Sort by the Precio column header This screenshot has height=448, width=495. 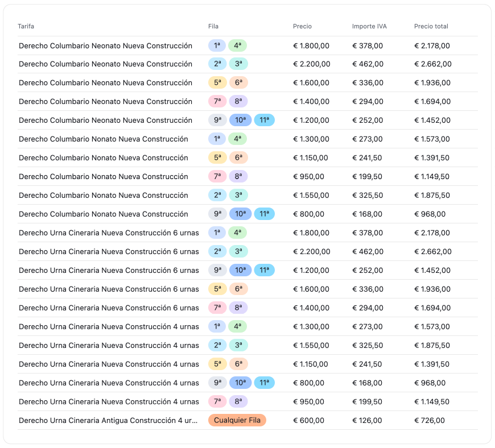[x=302, y=27]
